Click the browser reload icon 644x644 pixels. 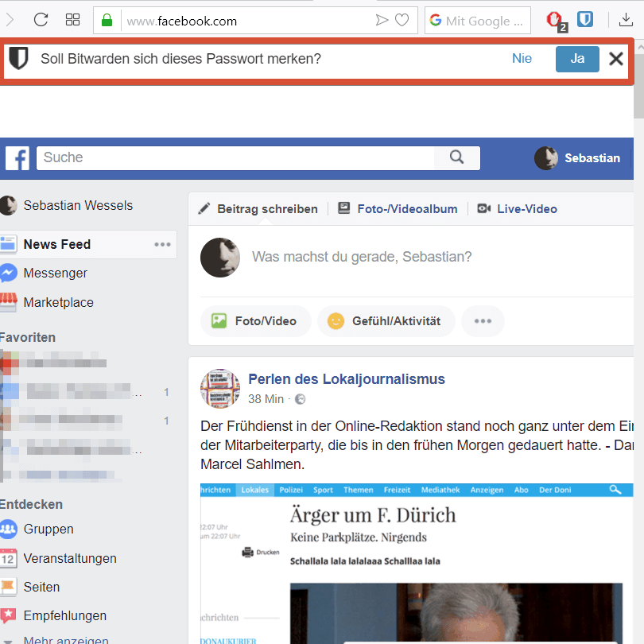click(41, 19)
